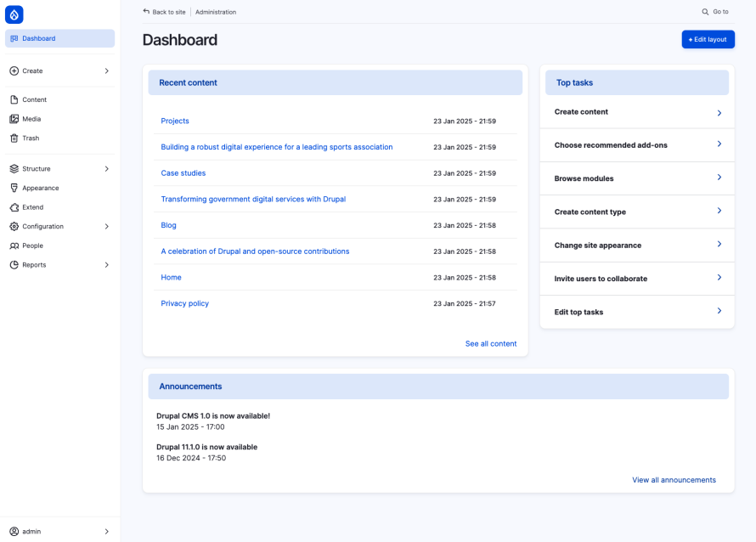
Task: Click the People users icon
Action: coord(14,246)
